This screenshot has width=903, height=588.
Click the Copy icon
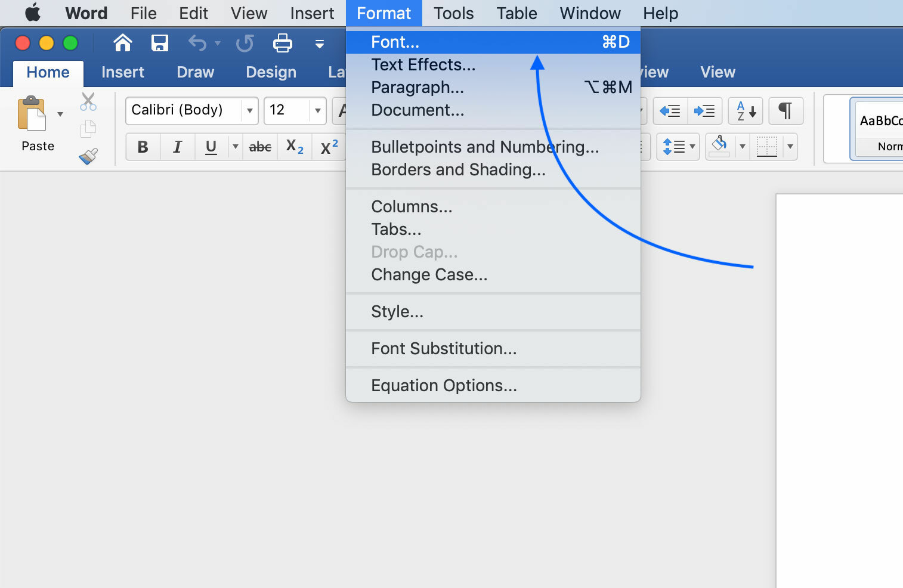pos(88,128)
